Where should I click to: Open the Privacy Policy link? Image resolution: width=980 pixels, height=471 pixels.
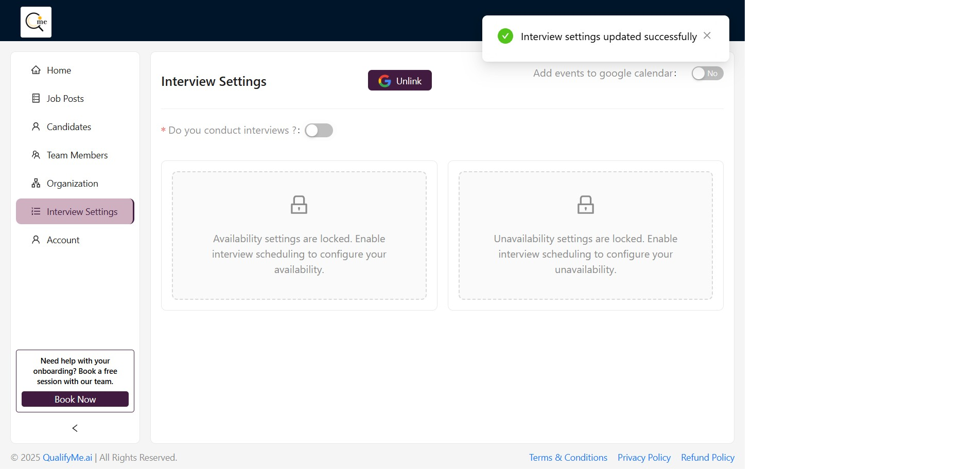644,458
